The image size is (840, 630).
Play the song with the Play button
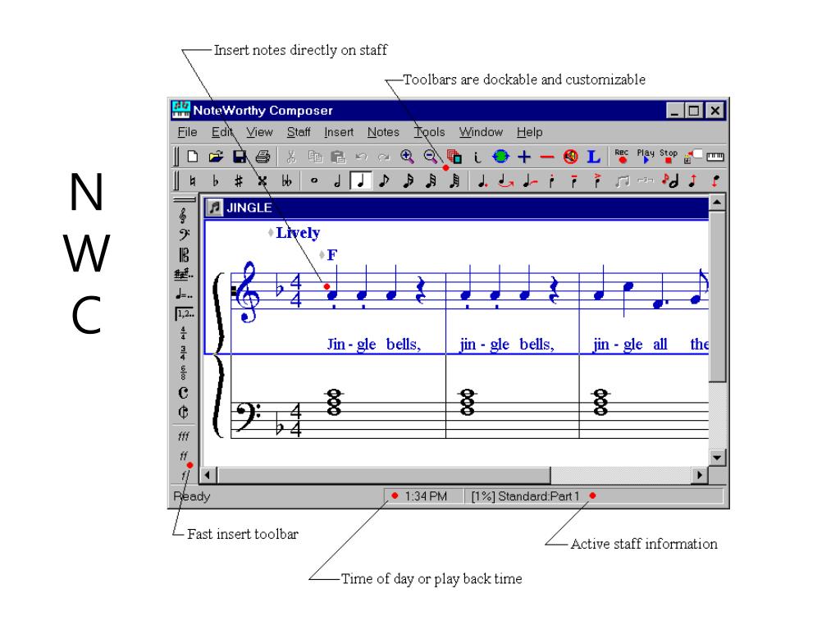pyautogui.click(x=646, y=156)
